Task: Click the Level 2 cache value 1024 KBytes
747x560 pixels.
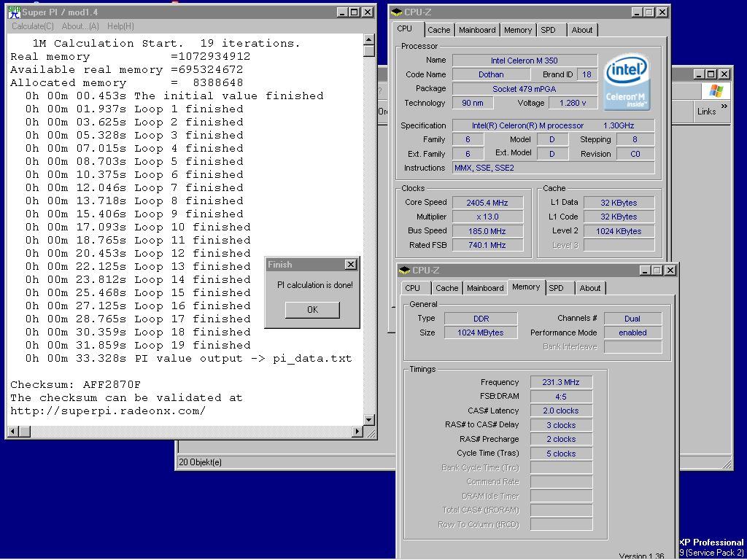Action: click(619, 231)
